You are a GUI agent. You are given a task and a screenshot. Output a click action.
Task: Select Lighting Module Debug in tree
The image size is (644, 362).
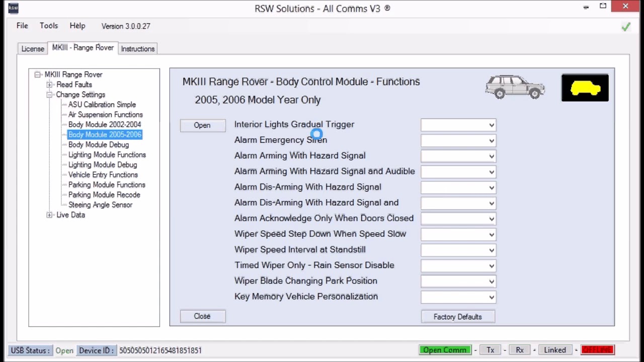click(103, 165)
